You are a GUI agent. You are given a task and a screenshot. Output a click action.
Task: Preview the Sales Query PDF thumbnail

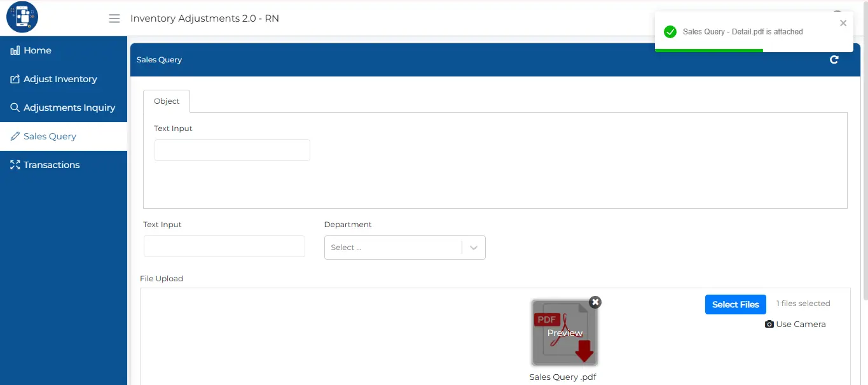tap(564, 333)
